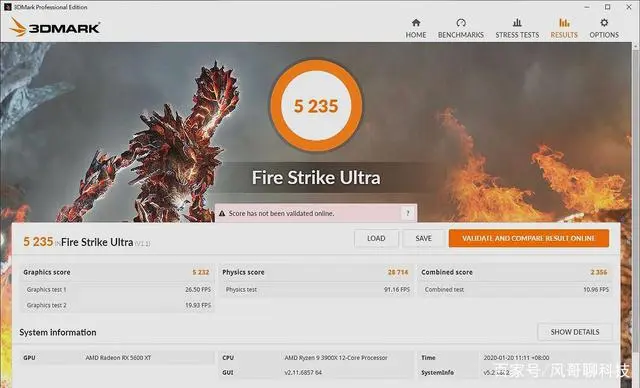Open the Home house icon

[x=416, y=22]
